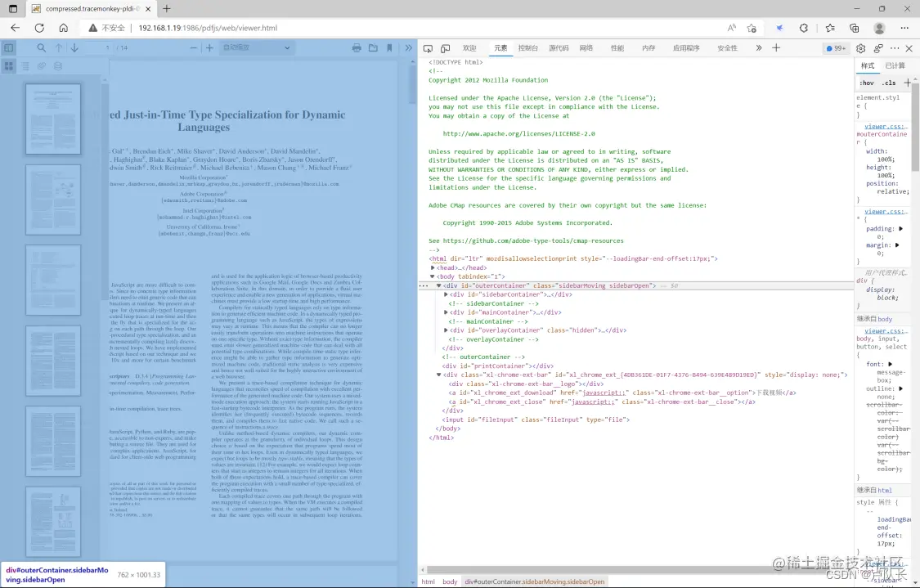
Task: Collapse the body element node
Action: point(433,276)
